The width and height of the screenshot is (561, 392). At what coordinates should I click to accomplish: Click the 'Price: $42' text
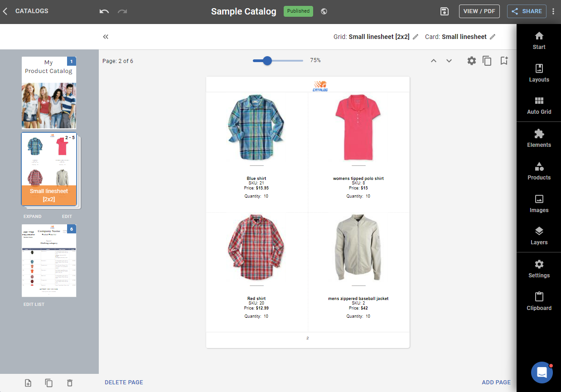pyautogui.click(x=358, y=308)
